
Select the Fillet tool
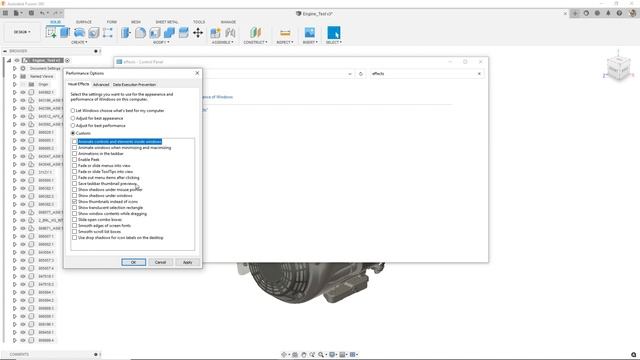140,32
